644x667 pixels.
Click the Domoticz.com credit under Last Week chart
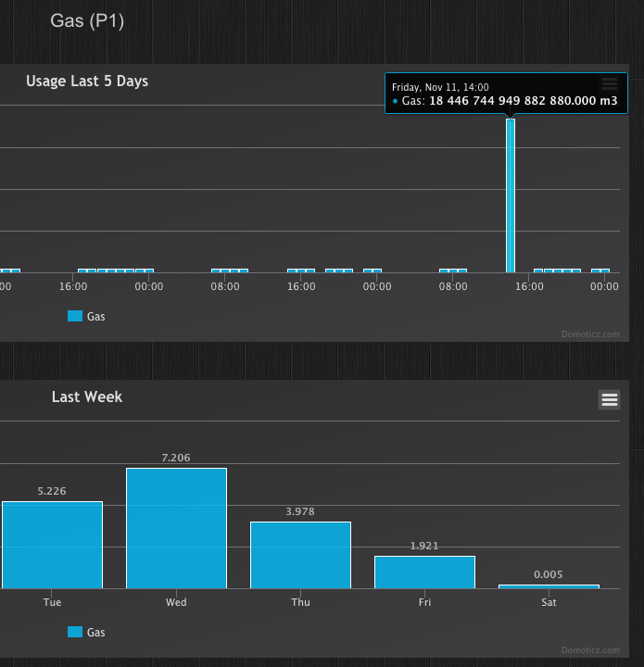[590, 650]
